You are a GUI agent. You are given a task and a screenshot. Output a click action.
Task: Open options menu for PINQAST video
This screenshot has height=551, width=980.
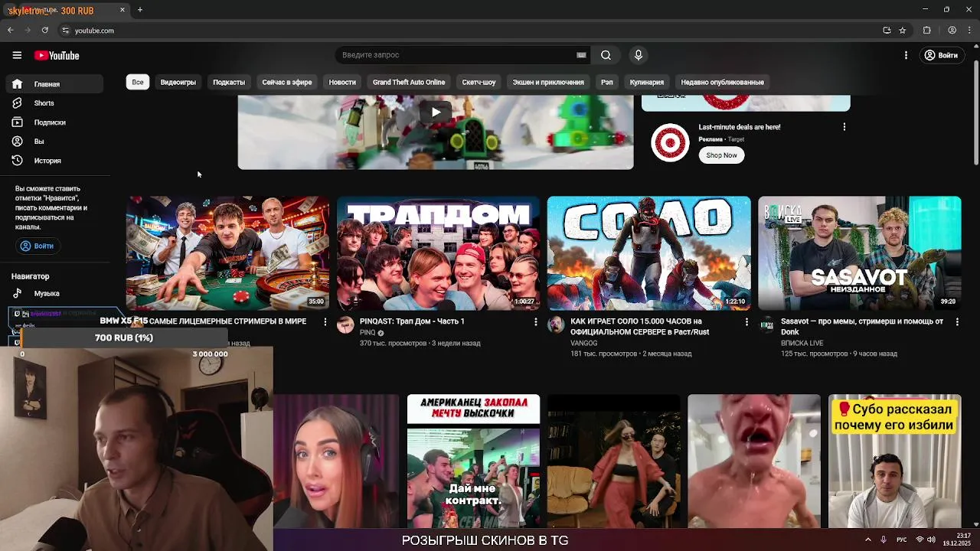(x=536, y=322)
